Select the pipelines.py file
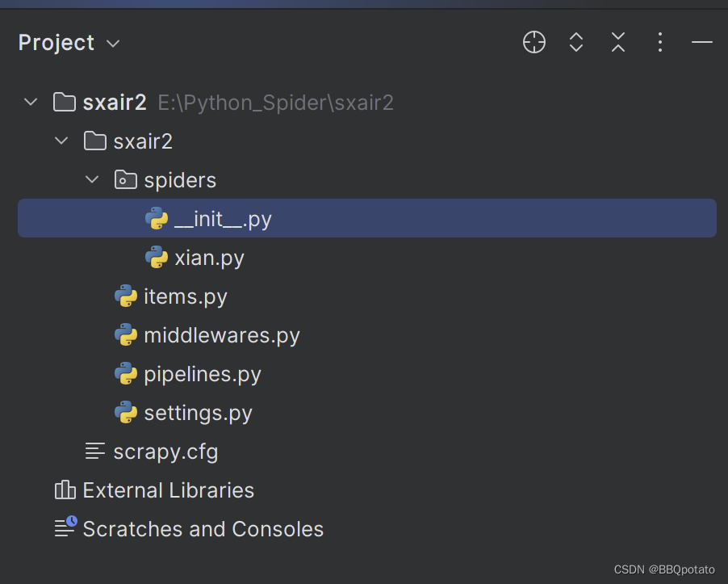728x584 pixels. tap(202, 374)
